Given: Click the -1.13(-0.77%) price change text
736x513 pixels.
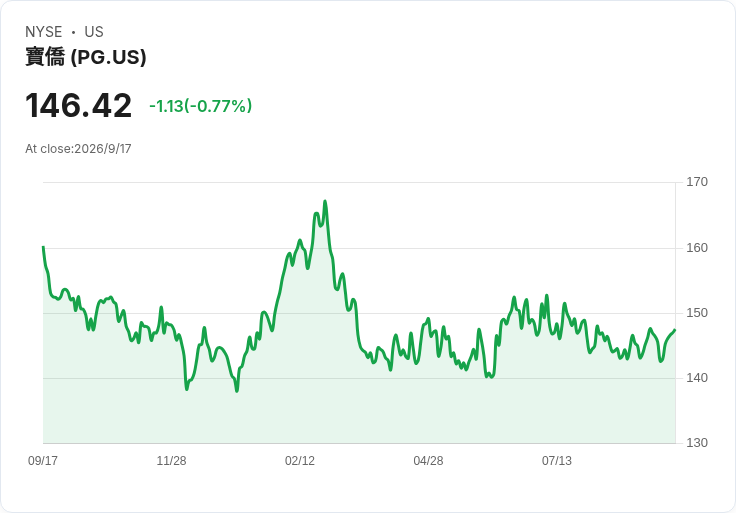Looking at the screenshot, I should click(x=200, y=106).
